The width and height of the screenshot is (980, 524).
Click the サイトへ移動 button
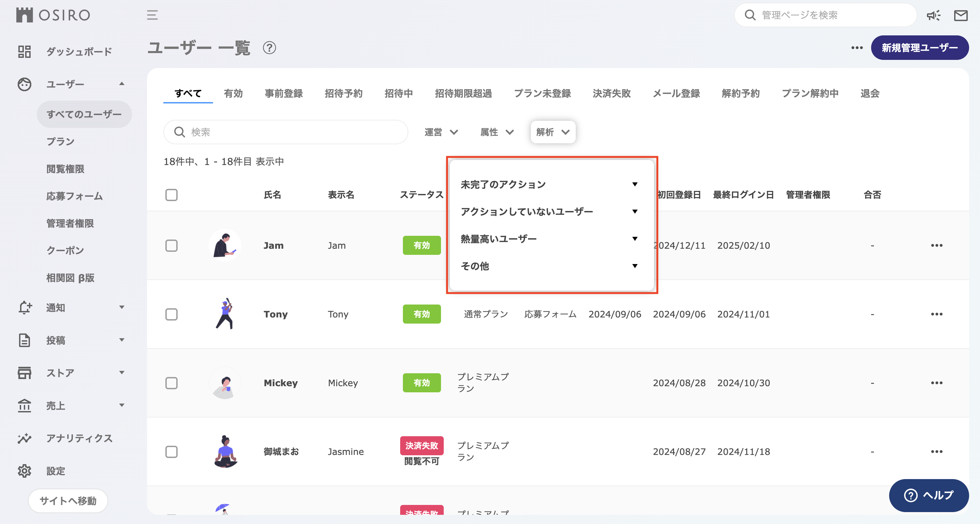(68, 501)
